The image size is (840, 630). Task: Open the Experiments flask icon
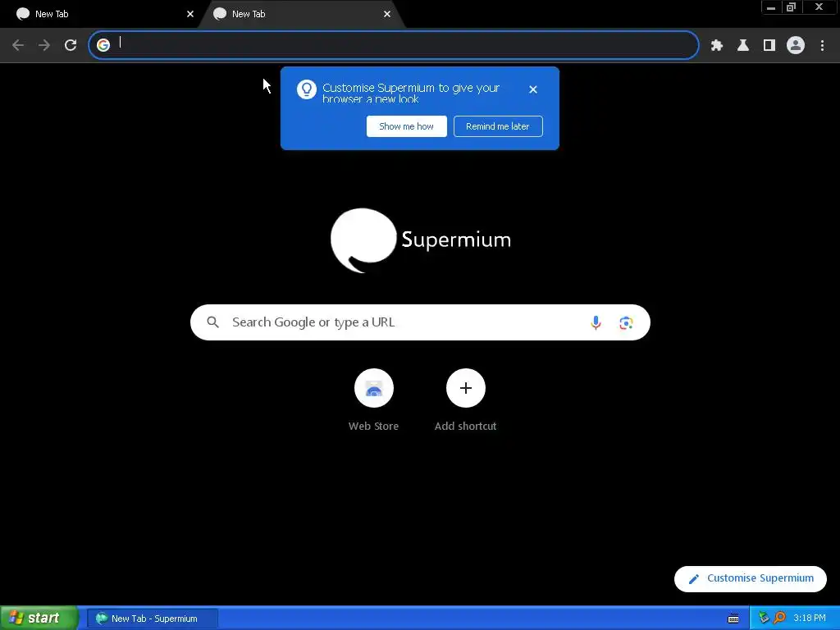click(743, 45)
